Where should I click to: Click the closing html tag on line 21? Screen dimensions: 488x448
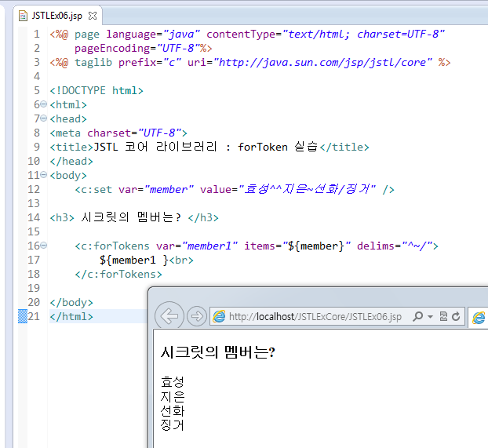[x=71, y=316]
